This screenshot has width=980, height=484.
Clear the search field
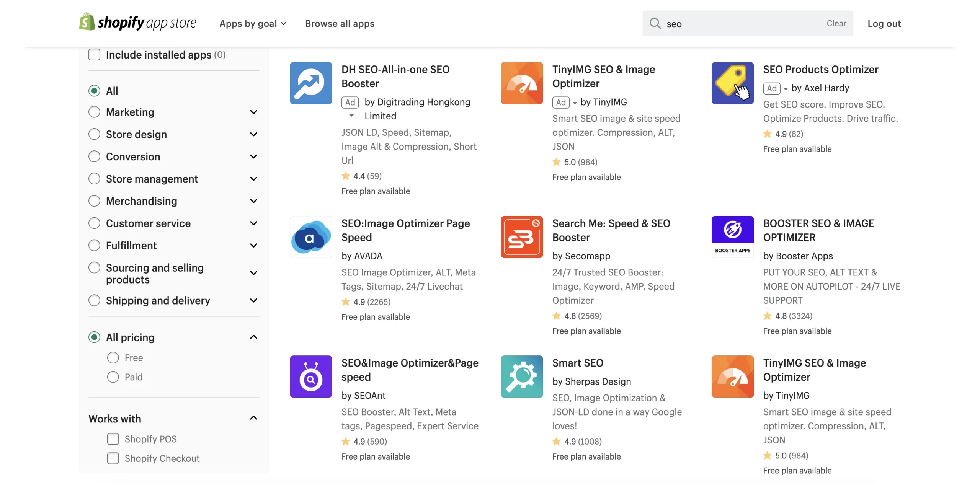pyautogui.click(x=836, y=23)
